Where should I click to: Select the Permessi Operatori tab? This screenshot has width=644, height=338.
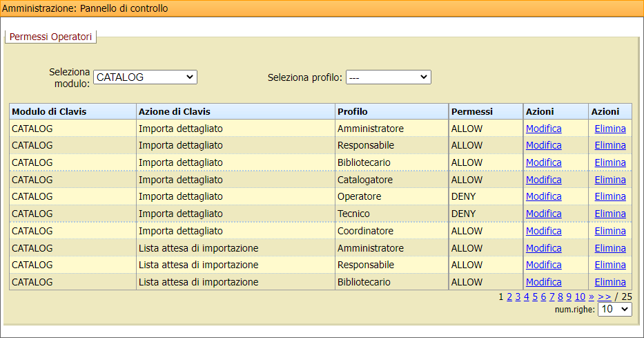50,37
